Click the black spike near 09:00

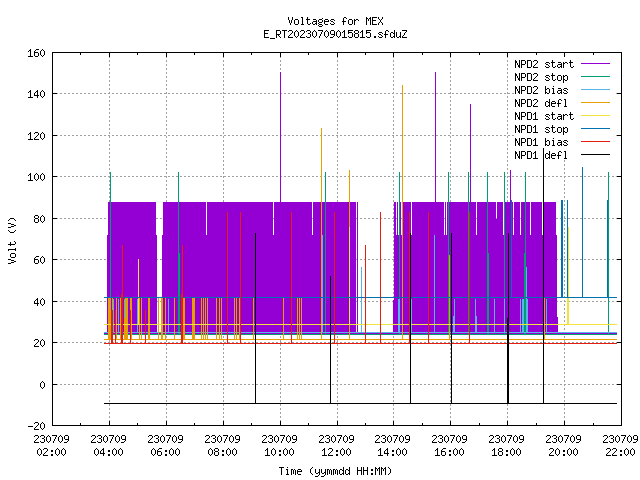[x=256, y=318]
